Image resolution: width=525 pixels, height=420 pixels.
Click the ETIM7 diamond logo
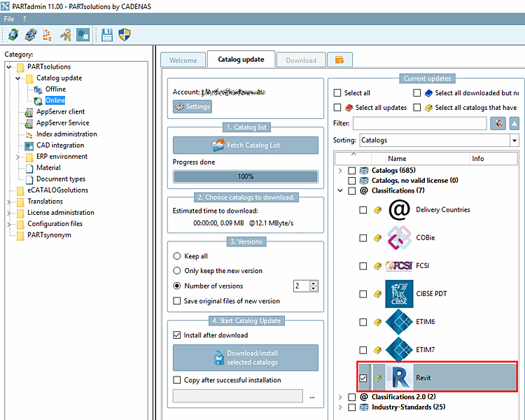point(399,350)
